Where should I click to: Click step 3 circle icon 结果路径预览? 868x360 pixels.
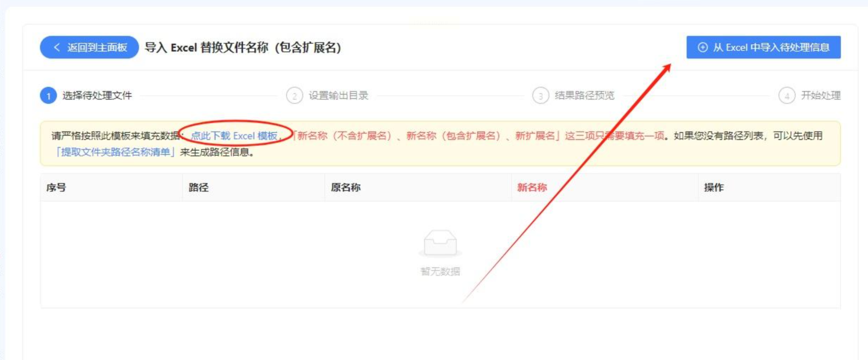(541, 96)
